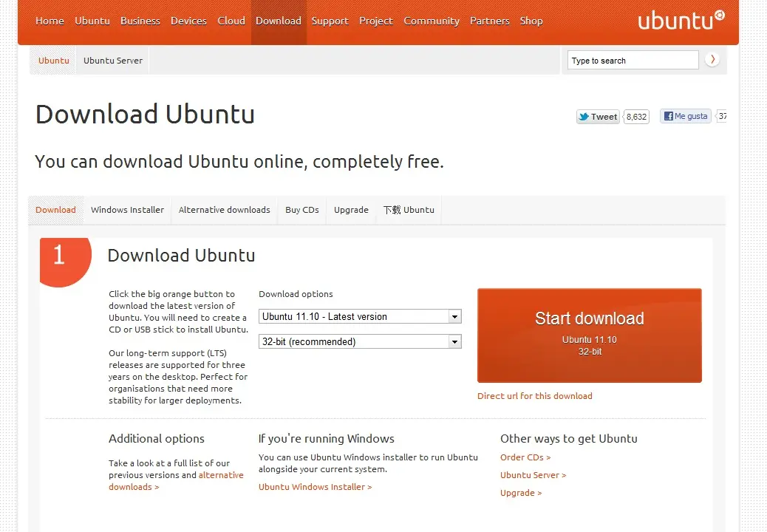The width and height of the screenshot is (767, 532).
Task: Open the Order CDs link
Action: point(525,457)
